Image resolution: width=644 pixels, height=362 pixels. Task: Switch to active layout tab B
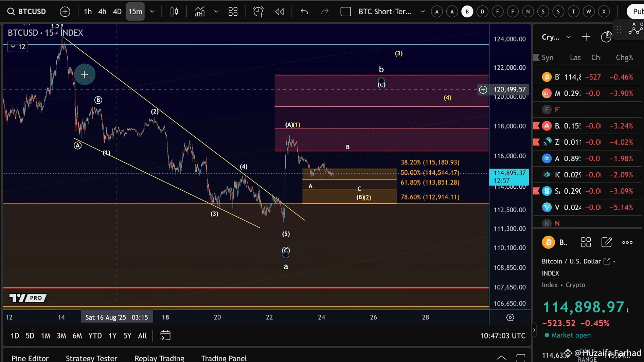(x=467, y=12)
